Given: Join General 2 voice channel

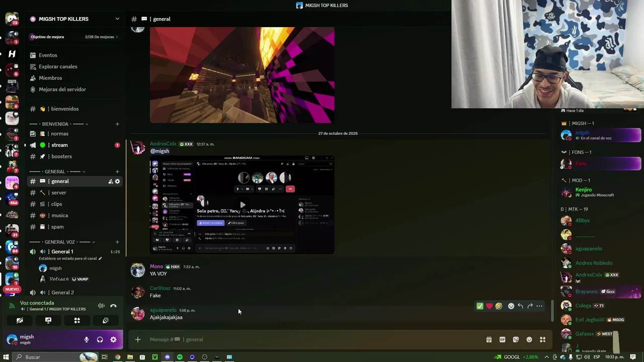Looking at the screenshot, I should (x=74, y=293).
